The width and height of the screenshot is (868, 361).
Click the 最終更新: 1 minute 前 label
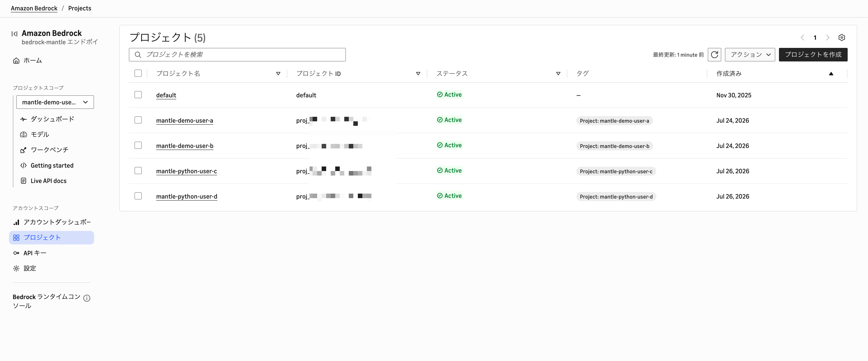tap(678, 54)
